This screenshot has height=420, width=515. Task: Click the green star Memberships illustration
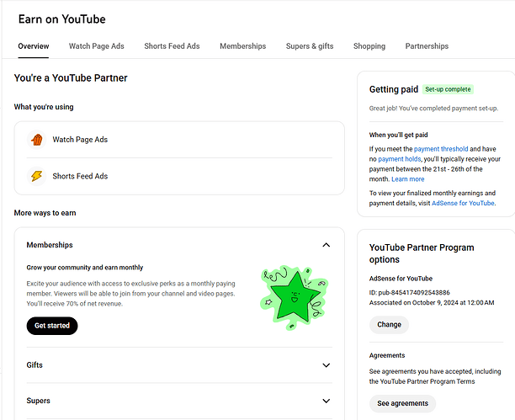tap(295, 297)
